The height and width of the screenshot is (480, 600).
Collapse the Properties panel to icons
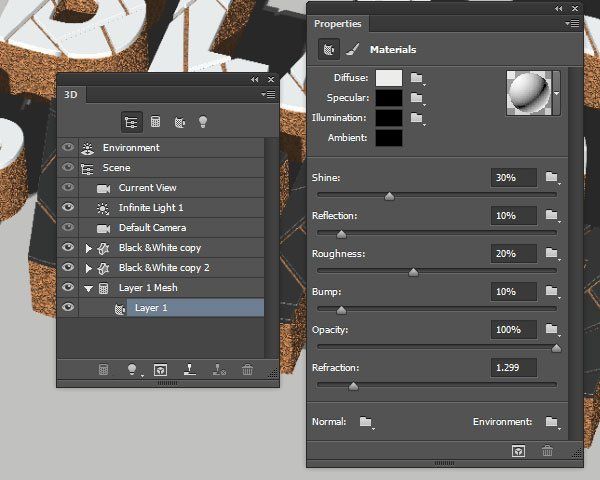[x=559, y=8]
